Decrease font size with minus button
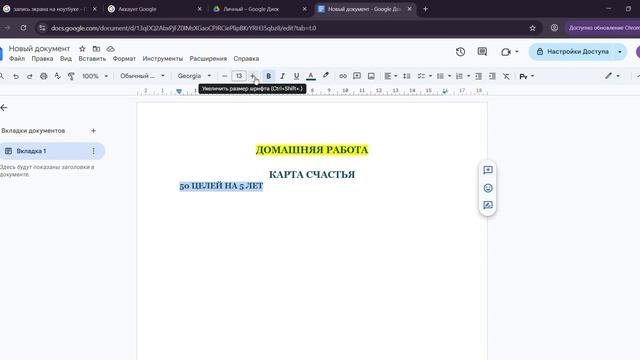The width and height of the screenshot is (640, 360). 224,76
